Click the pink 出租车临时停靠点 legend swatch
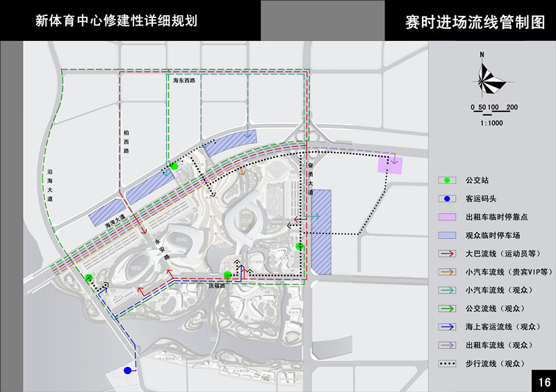 (x=448, y=217)
